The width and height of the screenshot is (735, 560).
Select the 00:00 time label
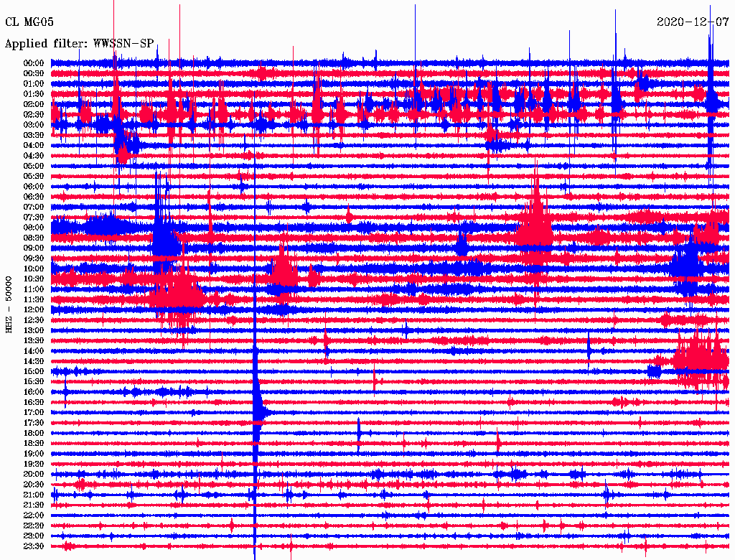coord(33,63)
